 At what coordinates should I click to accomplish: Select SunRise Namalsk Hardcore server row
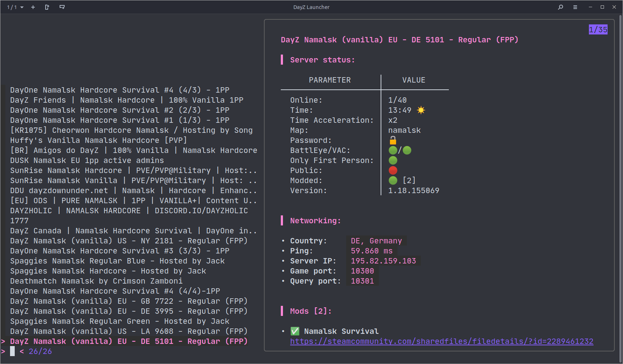tap(134, 171)
